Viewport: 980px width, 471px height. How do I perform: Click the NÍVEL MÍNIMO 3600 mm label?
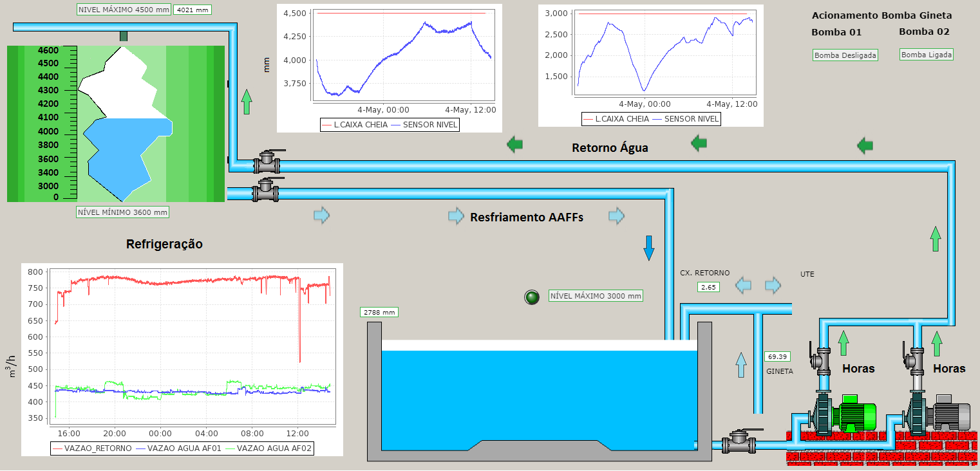[122, 212]
